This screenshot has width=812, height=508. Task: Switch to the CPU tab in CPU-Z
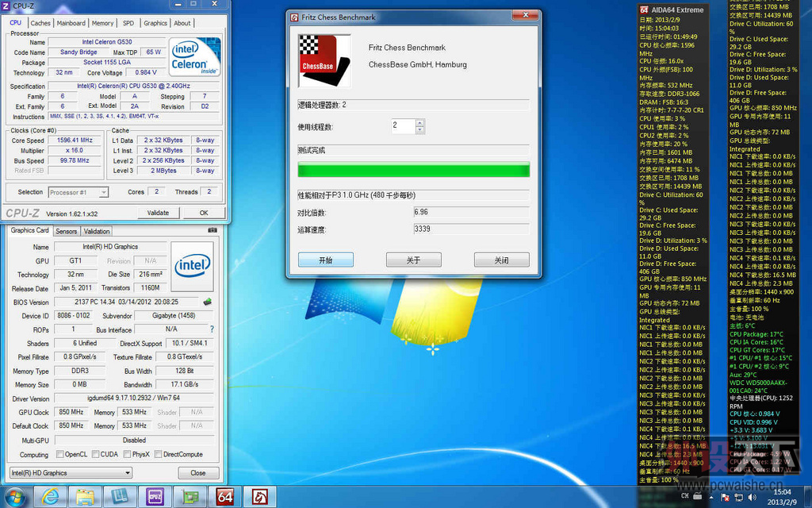pyautogui.click(x=16, y=23)
